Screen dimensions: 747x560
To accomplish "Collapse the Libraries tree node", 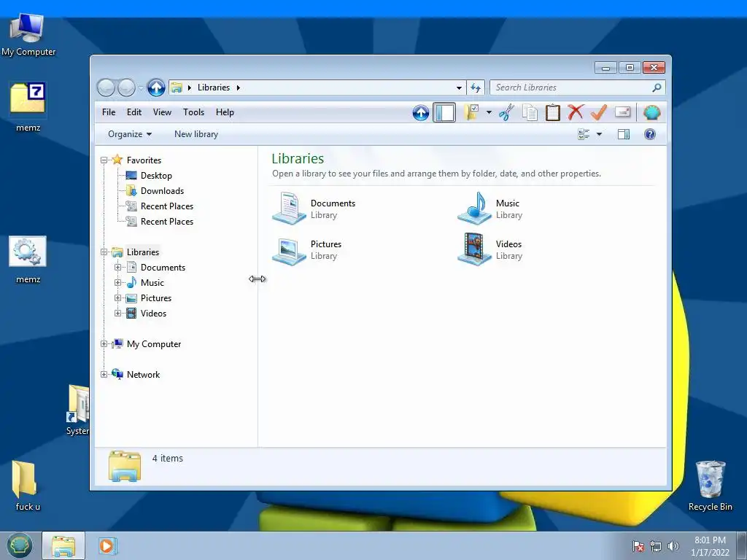I will (104, 252).
